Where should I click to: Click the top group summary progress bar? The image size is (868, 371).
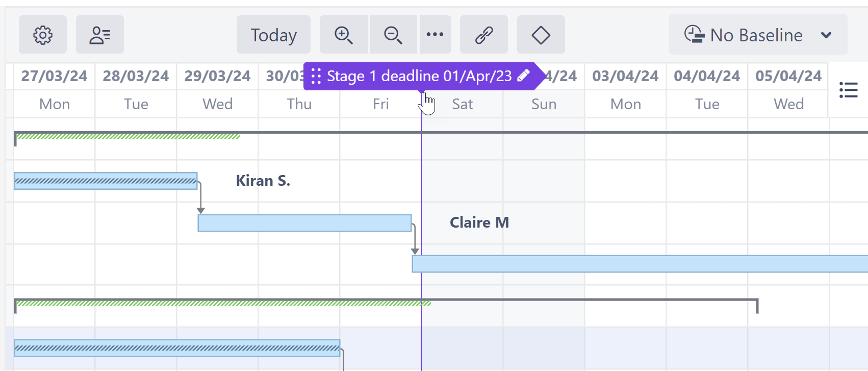(127, 136)
